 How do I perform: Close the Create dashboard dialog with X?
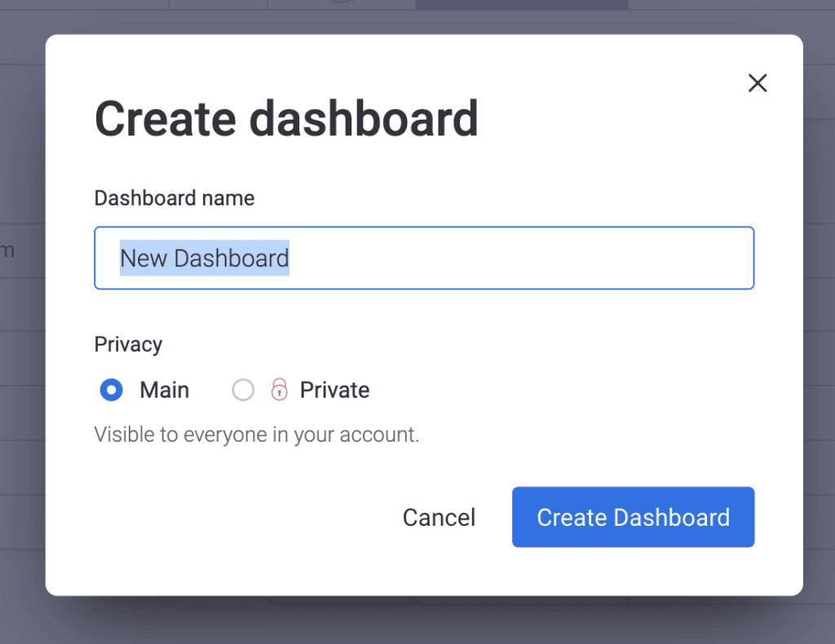tap(758, 83)
